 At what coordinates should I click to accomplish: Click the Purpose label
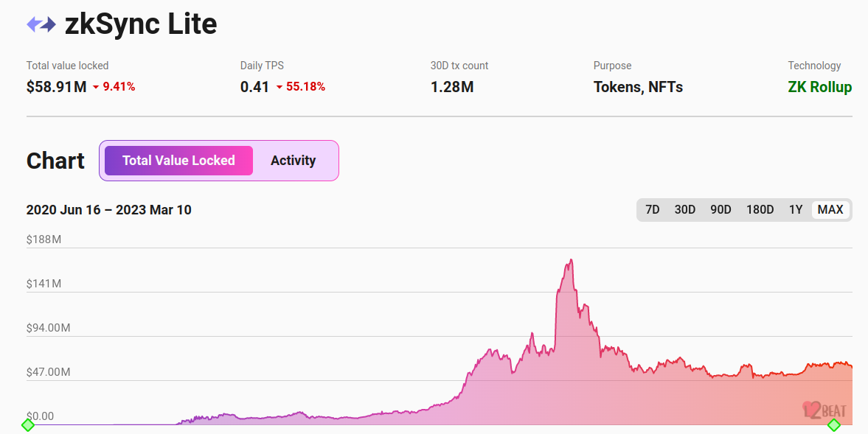coord(612,66)
